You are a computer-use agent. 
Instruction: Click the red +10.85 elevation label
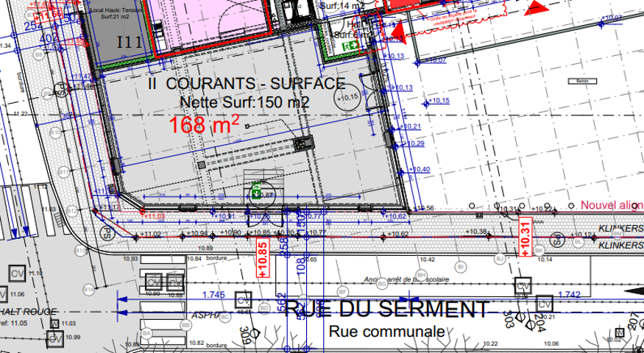[x=262, y=256]
